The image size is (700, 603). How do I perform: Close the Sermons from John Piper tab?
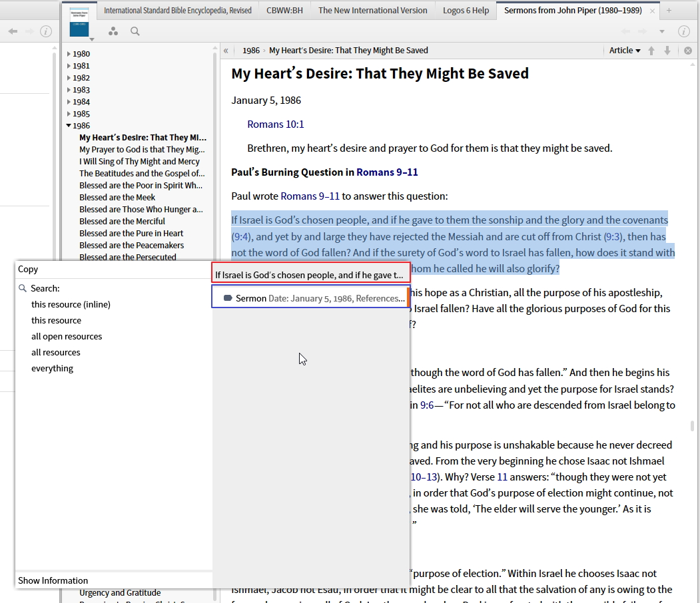[x=652, y=11]
